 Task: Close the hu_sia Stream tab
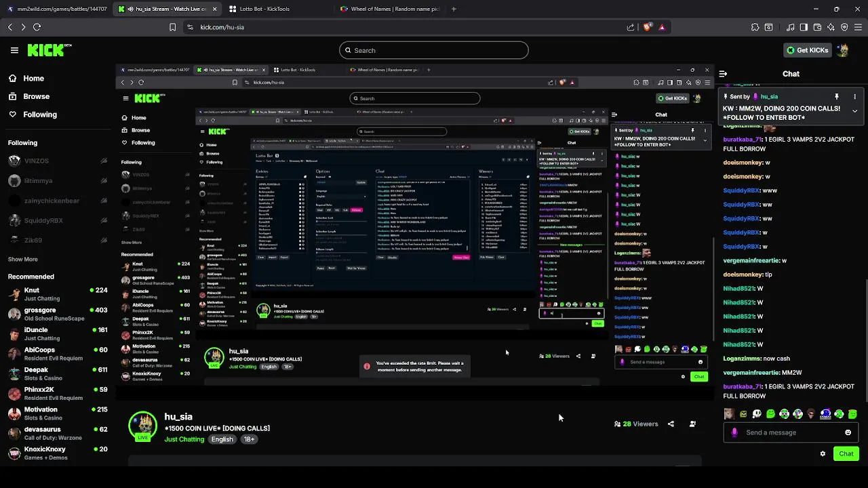[x=215, y=9]
